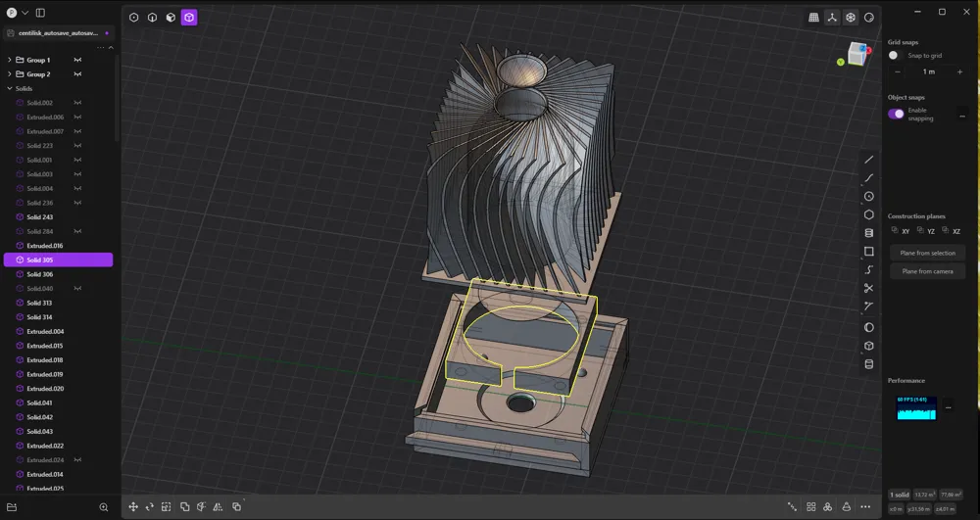This screenshot has height=520, width=980.
Task: Click the render overlay circle icon in viewport header
Action: coord(868,18)
